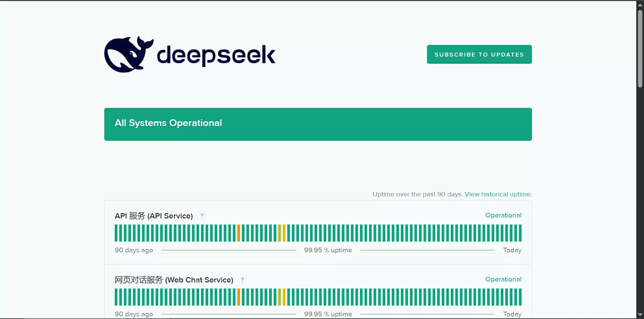644x319 pixels.
Task: Click the whale mark left of the deepseek wordmark
Action: 128,54
